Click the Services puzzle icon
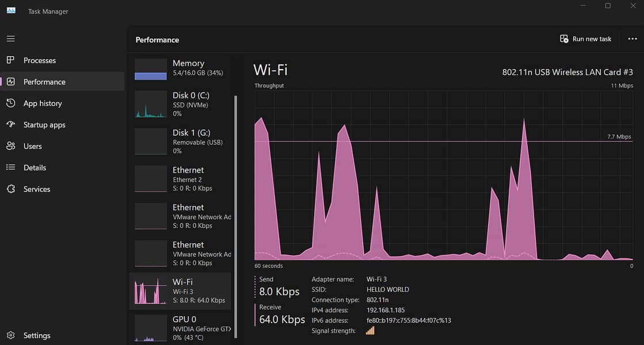The image size is (644, 345). pos(11,189)
